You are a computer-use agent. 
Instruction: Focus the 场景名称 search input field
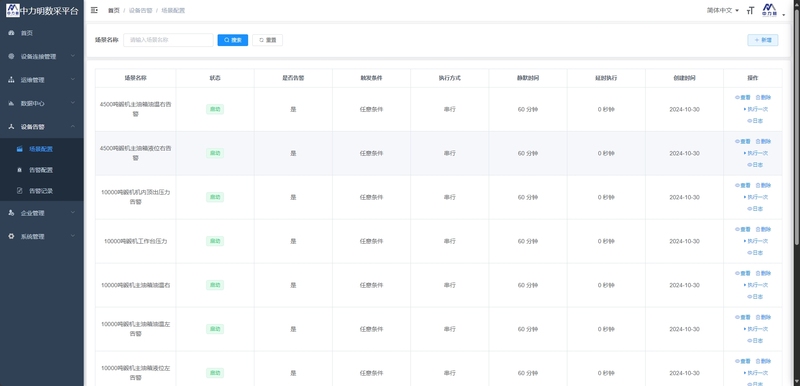click(x=168, y=40)
